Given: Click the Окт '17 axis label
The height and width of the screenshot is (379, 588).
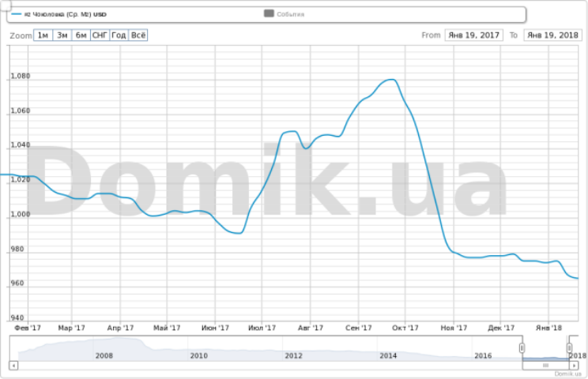Looking at the screenshot, I should click(405, 328).
